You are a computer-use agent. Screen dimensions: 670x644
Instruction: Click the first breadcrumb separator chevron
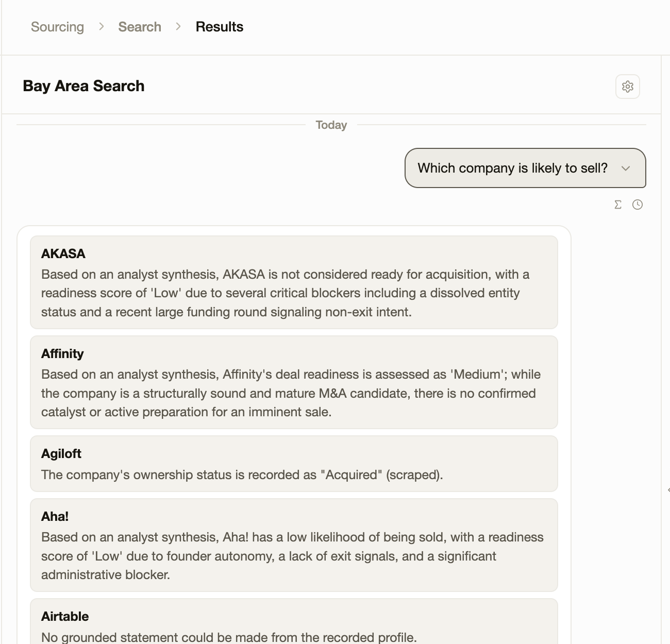pos(102,26)
